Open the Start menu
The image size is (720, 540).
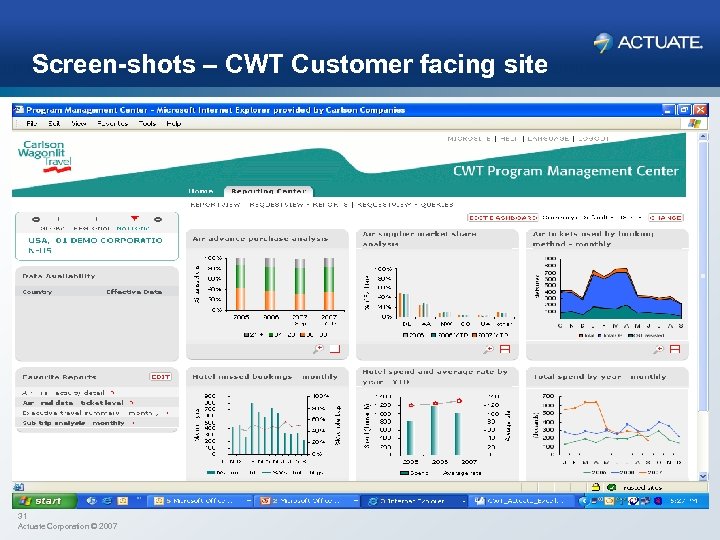[44, 501]
